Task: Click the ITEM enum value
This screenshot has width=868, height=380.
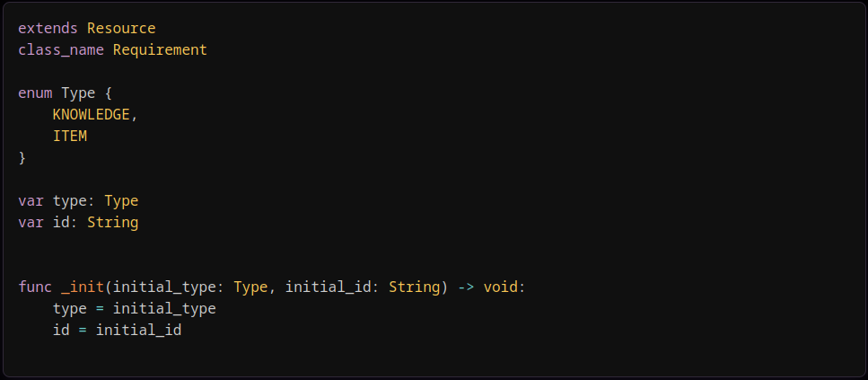Action: click(70, 137)
